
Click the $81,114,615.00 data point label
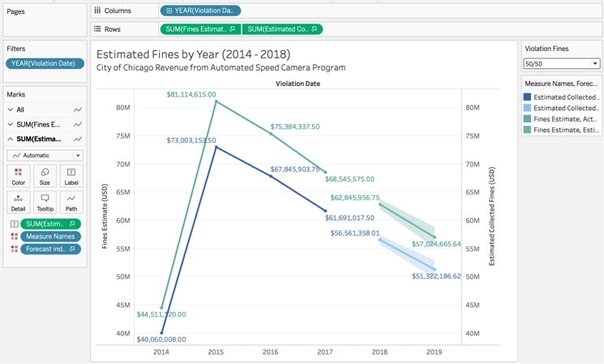[x=191, y=94]
